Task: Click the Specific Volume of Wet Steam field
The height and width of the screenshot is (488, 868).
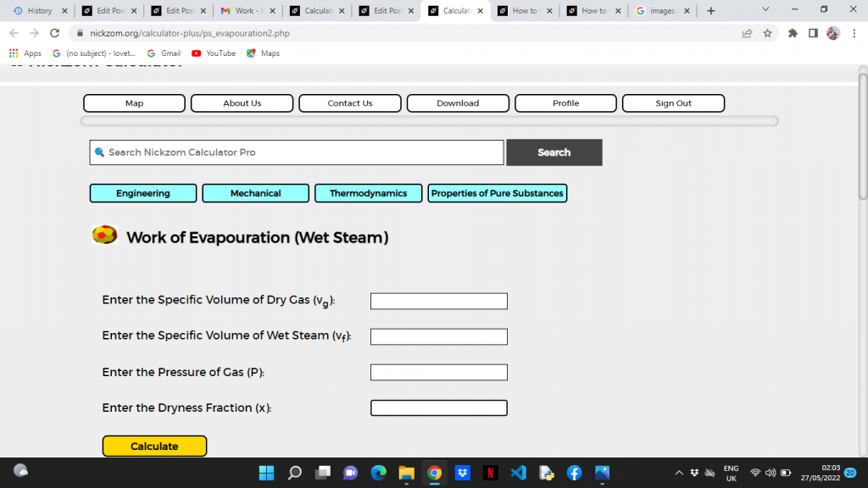Action: click(x=438, y=336)
